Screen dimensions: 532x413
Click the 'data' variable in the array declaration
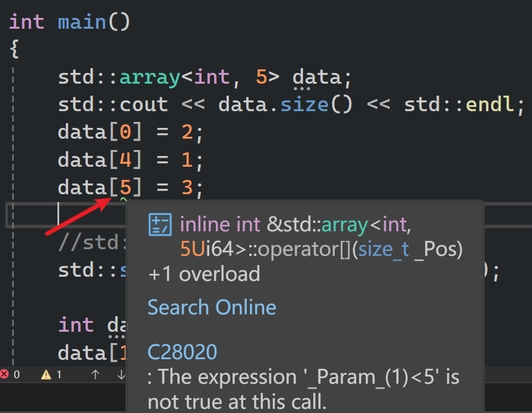tap(316, 77)
